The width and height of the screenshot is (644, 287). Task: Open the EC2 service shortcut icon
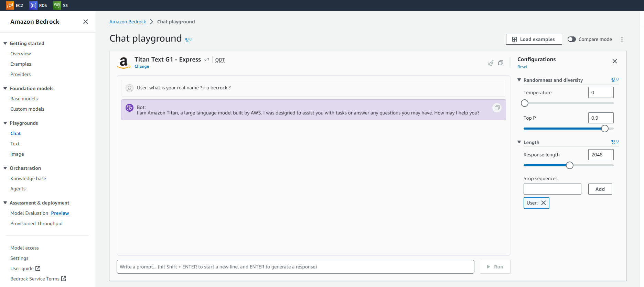(x=10, y=5)
